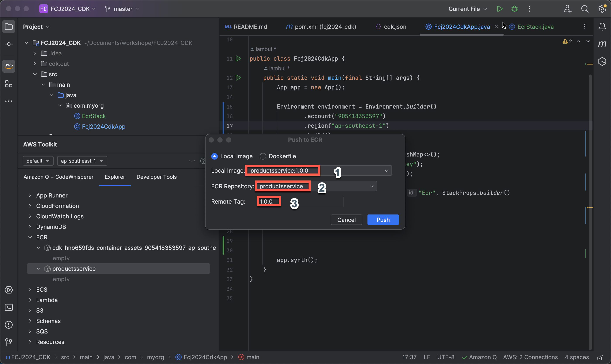Open the ap-southeast-1 region dropdown
Image resolution: width=611 pixels, height=364 pixels.
[x=82, y=161]
